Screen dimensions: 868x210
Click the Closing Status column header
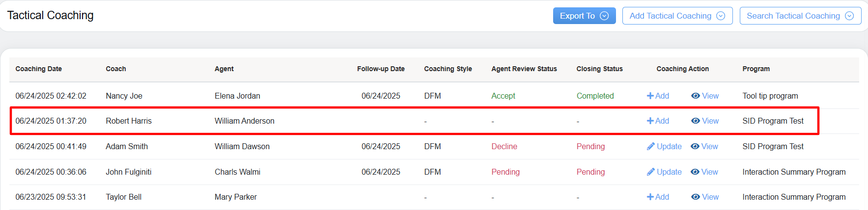[x=599, y=69]
